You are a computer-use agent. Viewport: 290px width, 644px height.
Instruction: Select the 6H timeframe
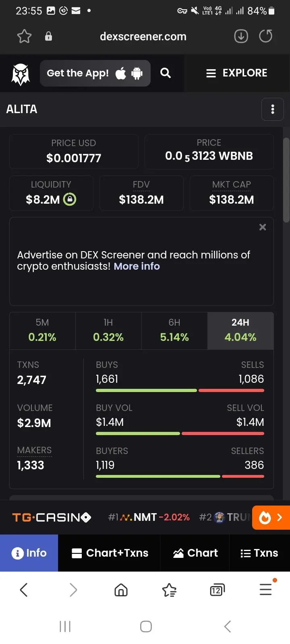pyautogui.click(x=174, y=330)
